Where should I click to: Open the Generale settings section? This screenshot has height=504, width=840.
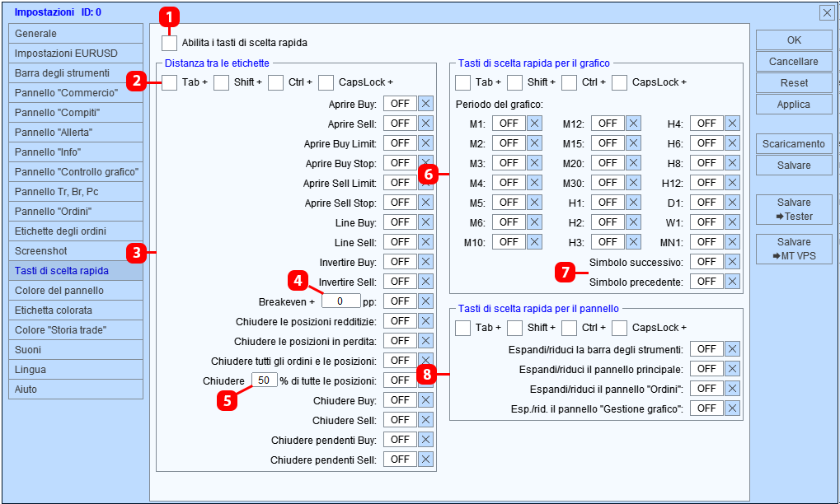click(x=76, y=34)
